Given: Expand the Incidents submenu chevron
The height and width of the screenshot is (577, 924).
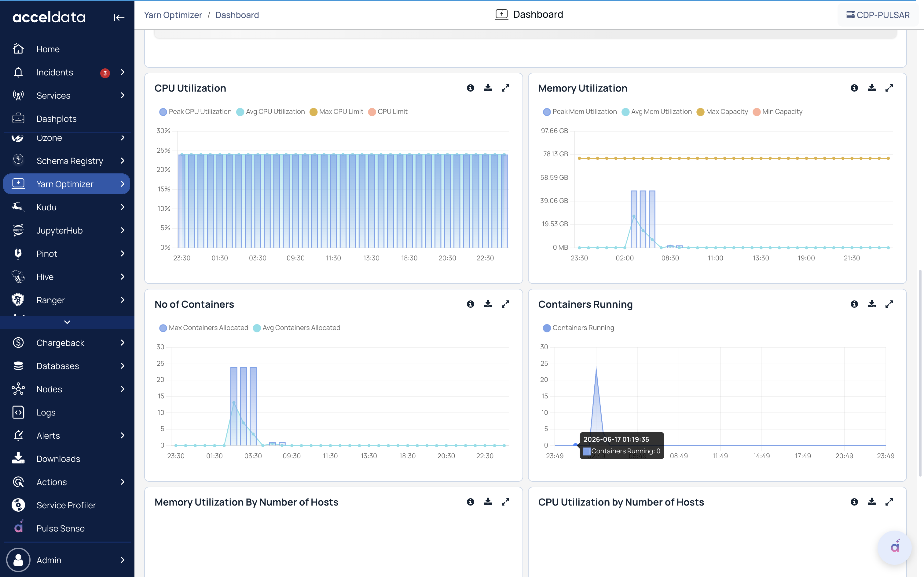Looking at the screenshot, I should [123, 72].
